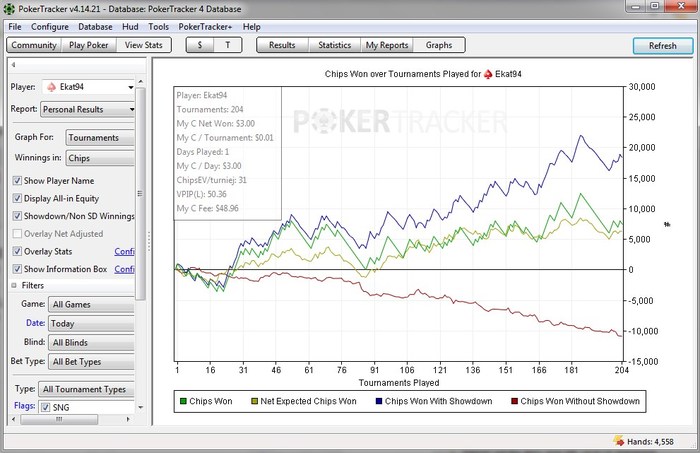Screen dimensions: 700x453
Task: Click the Chips Won green legend swatch
Action: [183, 401]
